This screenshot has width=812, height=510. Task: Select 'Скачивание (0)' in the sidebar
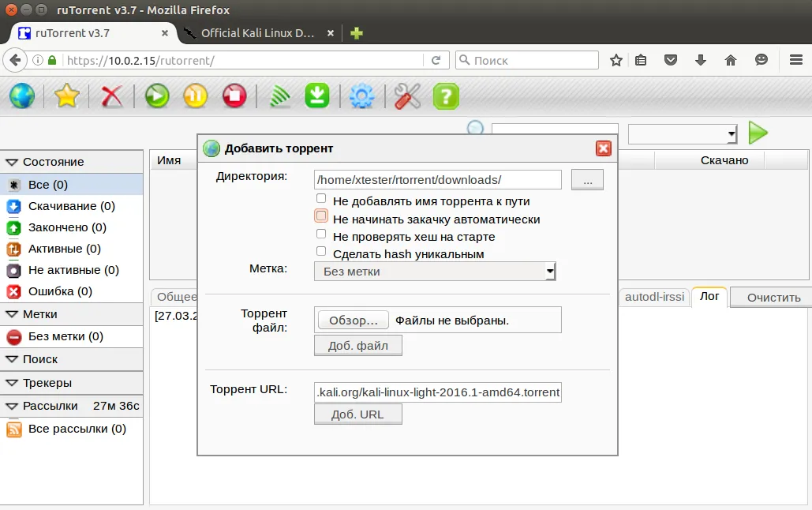click(x=72, y=206)
